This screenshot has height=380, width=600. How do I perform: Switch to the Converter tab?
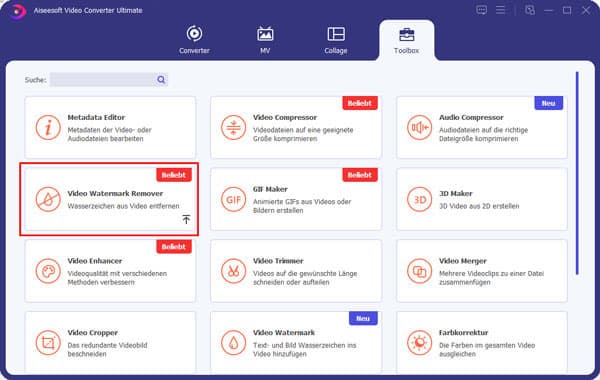194,40
